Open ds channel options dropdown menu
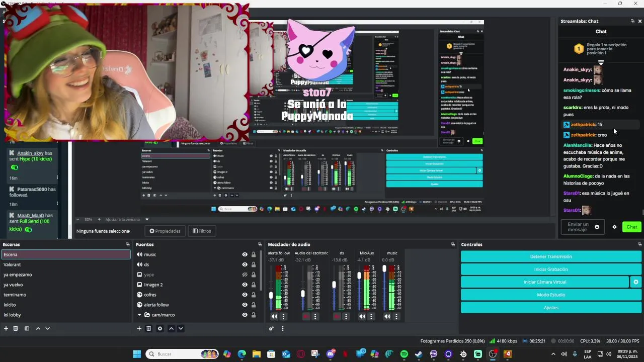The width and height of the screenshot is (644, 362). 346,316
